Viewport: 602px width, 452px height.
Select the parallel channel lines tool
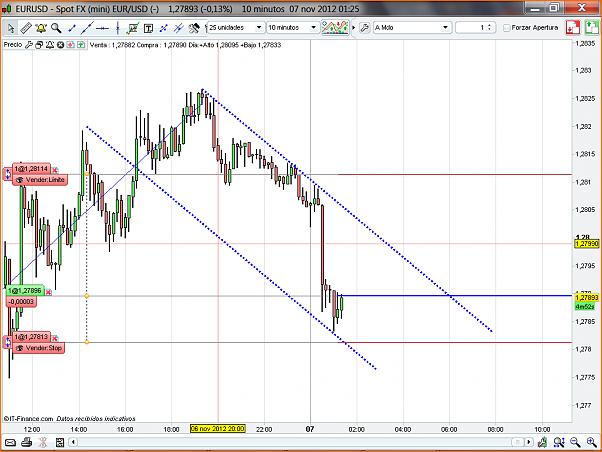coord(179,28)
